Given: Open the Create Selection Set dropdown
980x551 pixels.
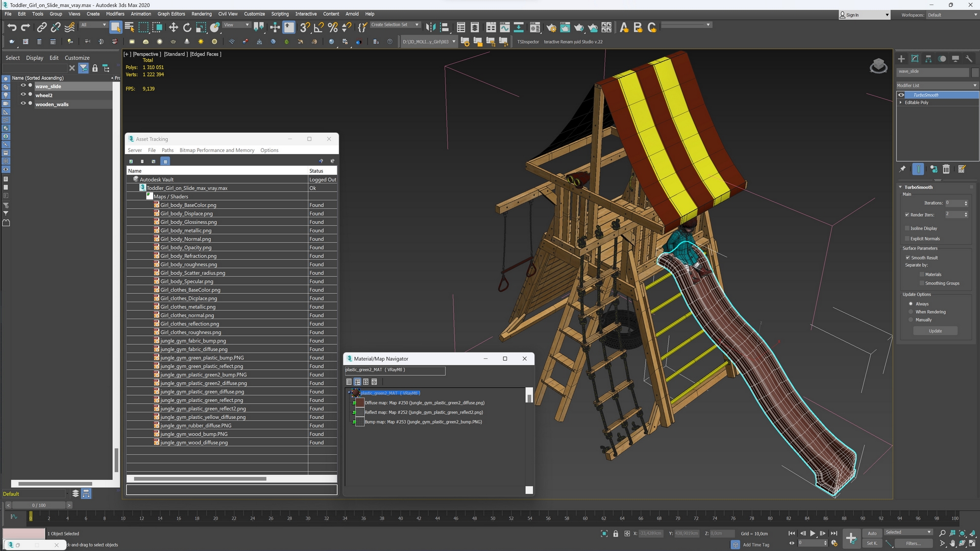Looking at the screenshot, I should (395, 24).
